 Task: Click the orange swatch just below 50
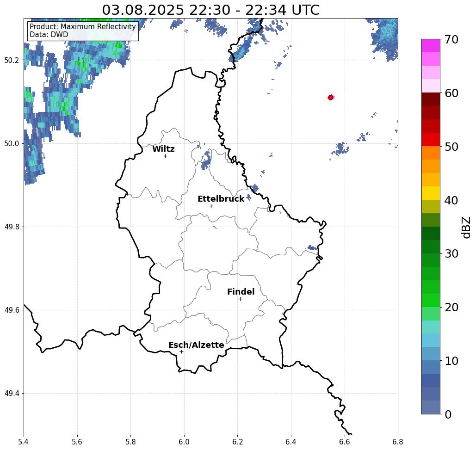(x=431, y=153)
